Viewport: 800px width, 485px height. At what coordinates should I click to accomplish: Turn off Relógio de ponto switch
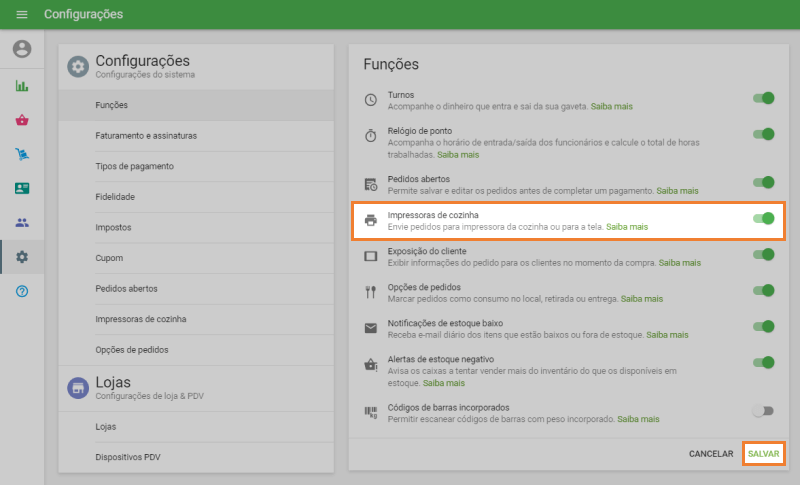pyautogui.click(x=764, y=134)
